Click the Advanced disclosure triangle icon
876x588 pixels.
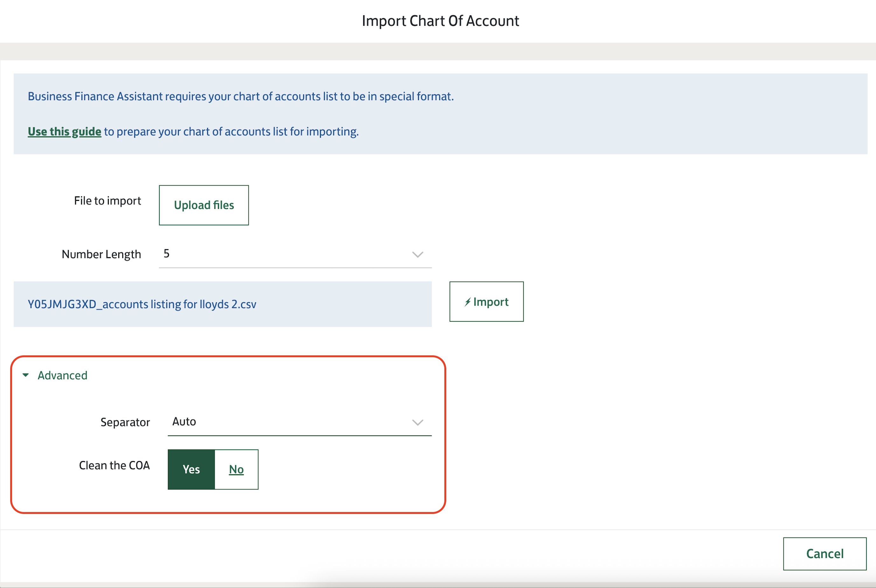pos(25,375)
